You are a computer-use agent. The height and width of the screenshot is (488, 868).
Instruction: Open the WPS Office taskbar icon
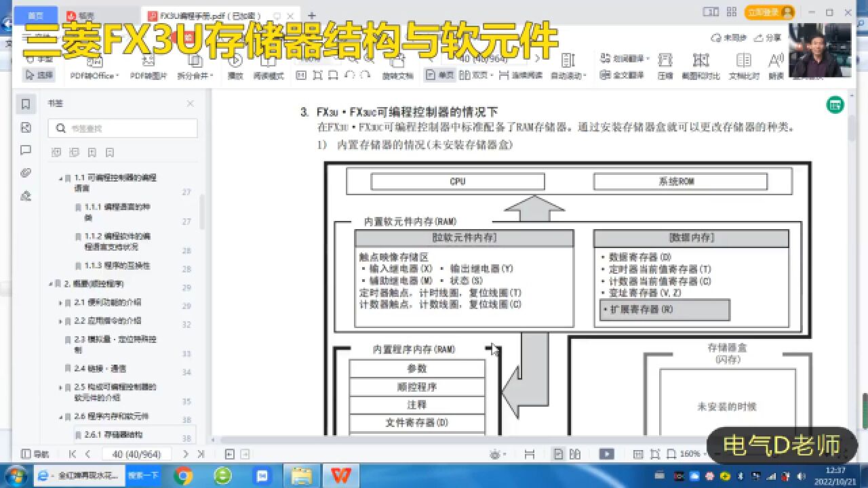(341, 476)
